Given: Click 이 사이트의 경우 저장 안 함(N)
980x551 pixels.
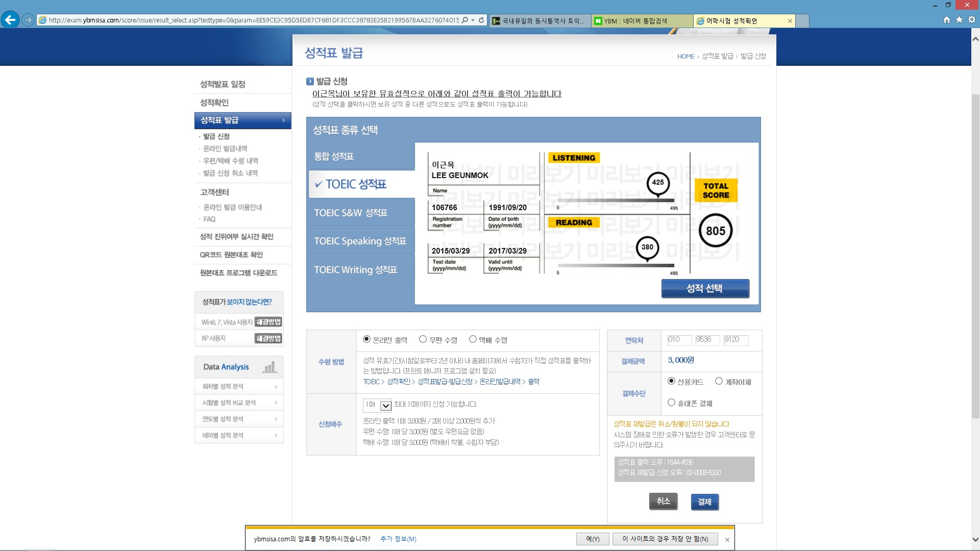Looking at the screenshot, I should click(665, 539).
